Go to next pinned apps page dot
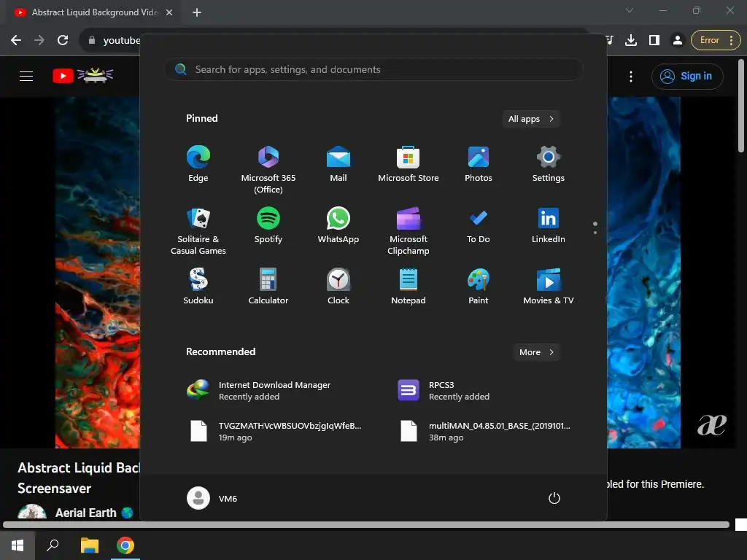Screen dimensions: 747x560 (595, 233)
